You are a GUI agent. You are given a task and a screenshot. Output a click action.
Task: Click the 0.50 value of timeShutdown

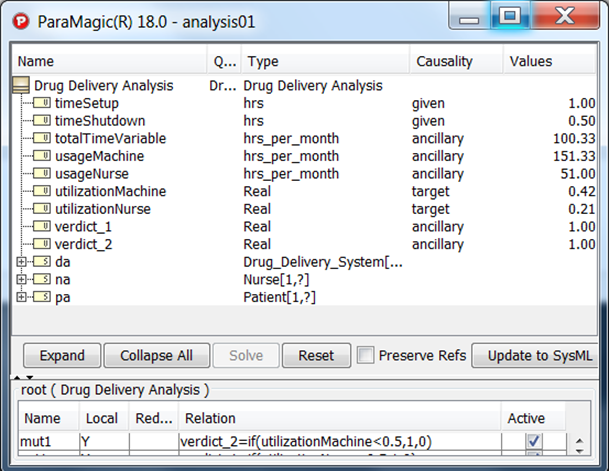581,121
